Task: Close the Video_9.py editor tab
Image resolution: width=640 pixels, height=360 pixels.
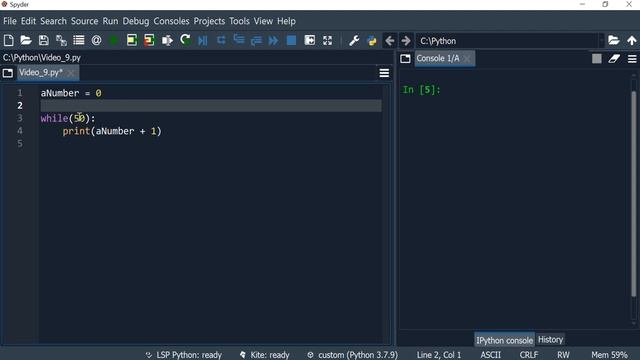Action: point(71,73)
